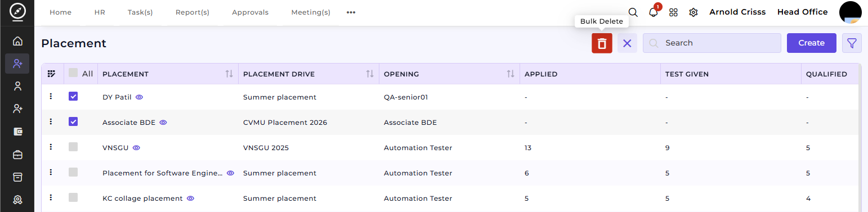This screenshot has width=868, height=212.
Task: Click the top bar search magnifier icon
Action: tap(633, 12)
